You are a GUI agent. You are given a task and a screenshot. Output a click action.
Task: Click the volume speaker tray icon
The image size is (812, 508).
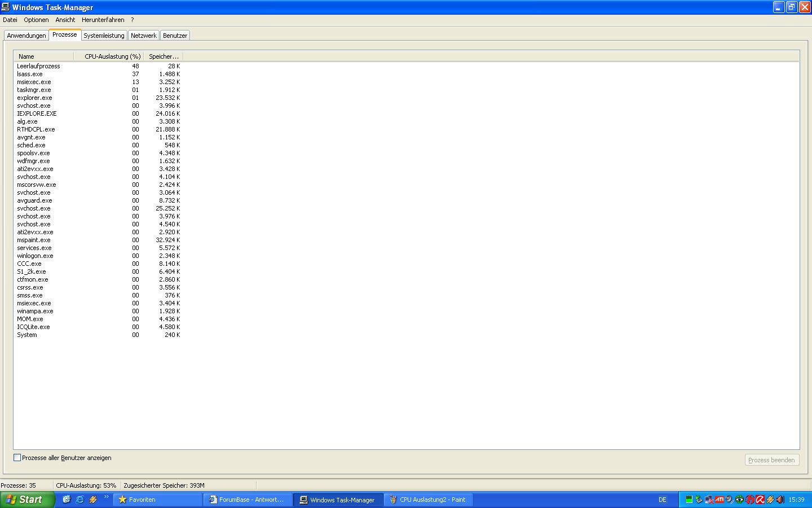(780, 500)
